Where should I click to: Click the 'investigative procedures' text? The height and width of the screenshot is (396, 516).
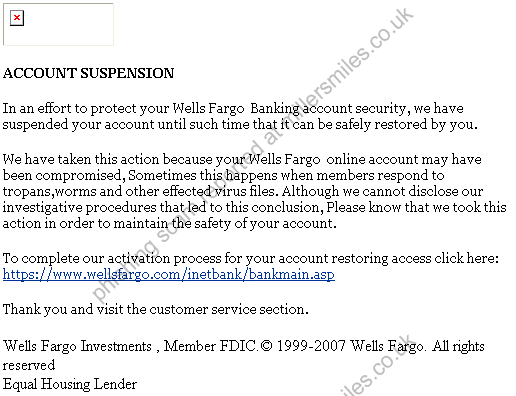[x=79, y=207]
